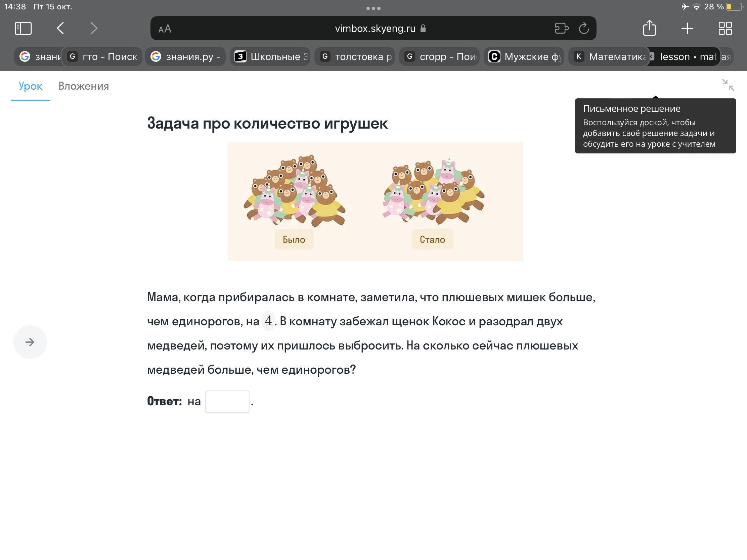747x560 pixels.
Task: Select the Урок tab
Action: (30, 86)
